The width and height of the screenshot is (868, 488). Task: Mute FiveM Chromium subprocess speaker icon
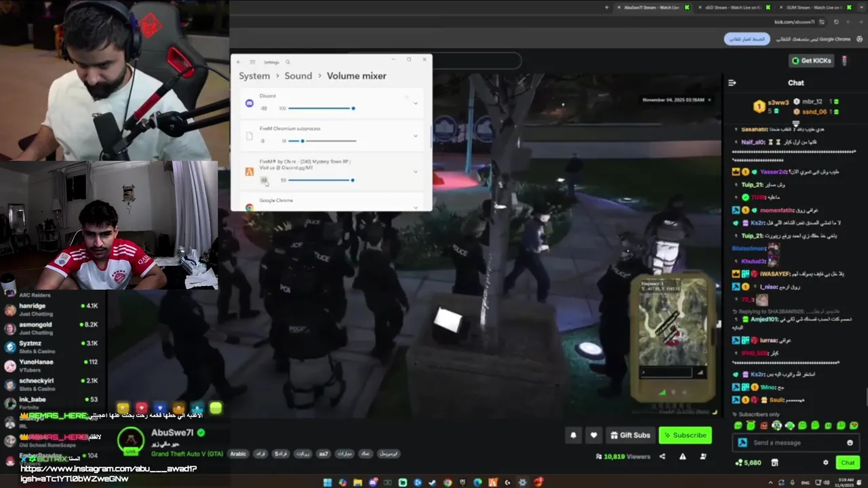coord(262,141)
